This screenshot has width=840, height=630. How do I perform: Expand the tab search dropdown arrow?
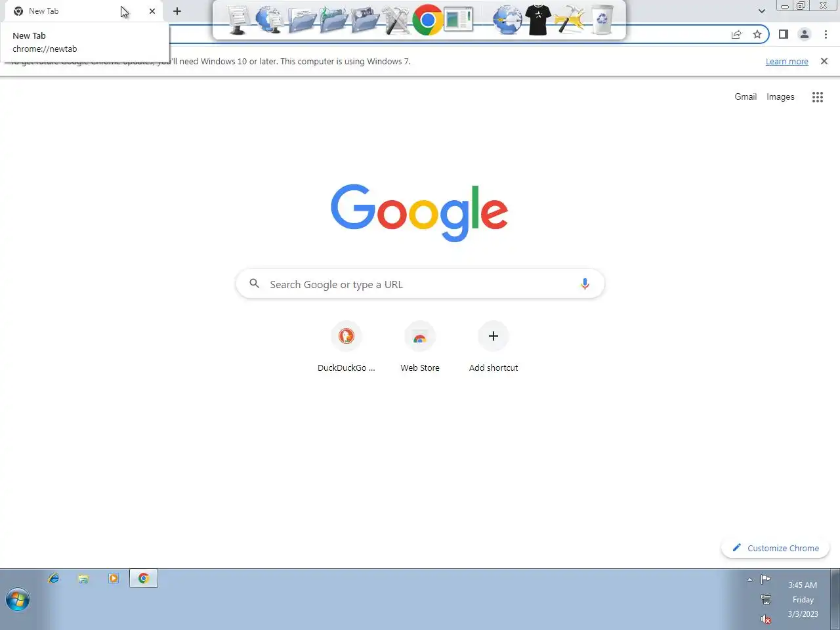(761, 11)
